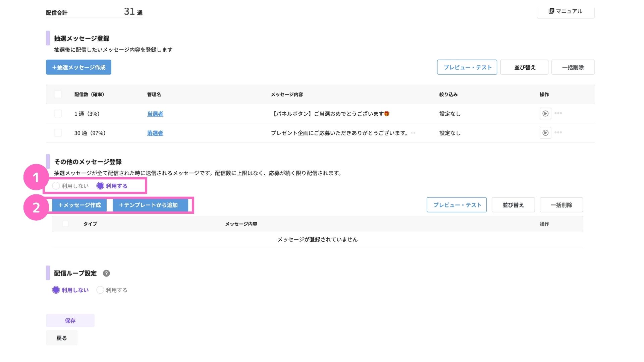Open the more options dots for 当選者
Image resolution: width=644 pixels, height=362 pixels.
point(558,113)
